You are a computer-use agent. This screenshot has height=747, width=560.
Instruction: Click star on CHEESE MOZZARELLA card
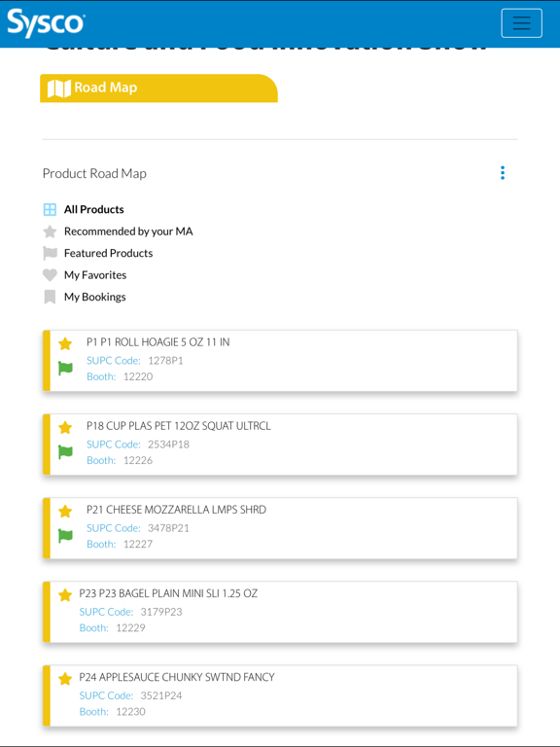pos(65,512)
